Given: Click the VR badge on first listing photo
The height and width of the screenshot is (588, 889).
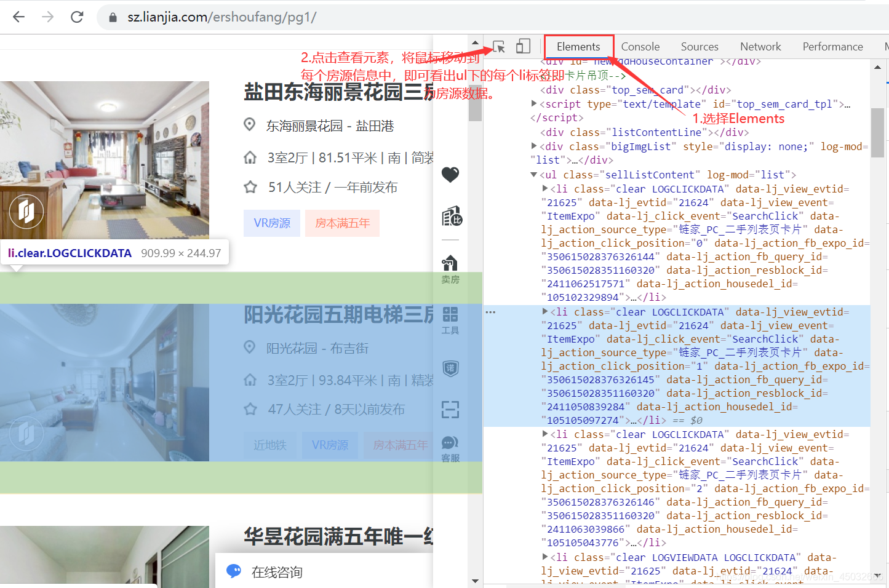Looking at the screenshot, I should (x=26, y=211).
